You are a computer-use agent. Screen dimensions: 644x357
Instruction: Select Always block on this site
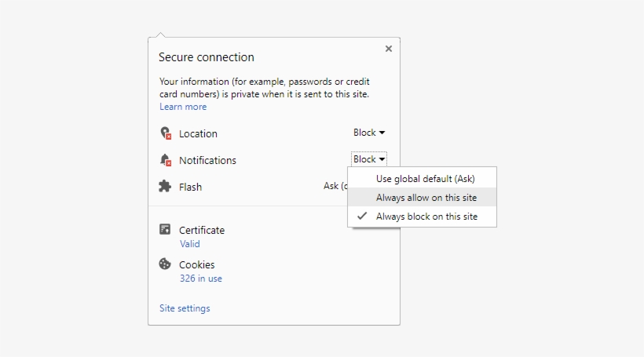point(426,217)
